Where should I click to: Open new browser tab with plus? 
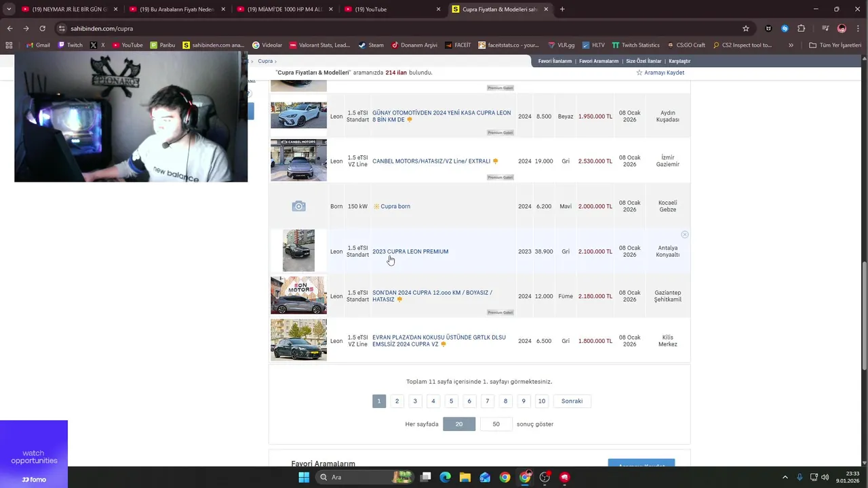tap(562, 9)
